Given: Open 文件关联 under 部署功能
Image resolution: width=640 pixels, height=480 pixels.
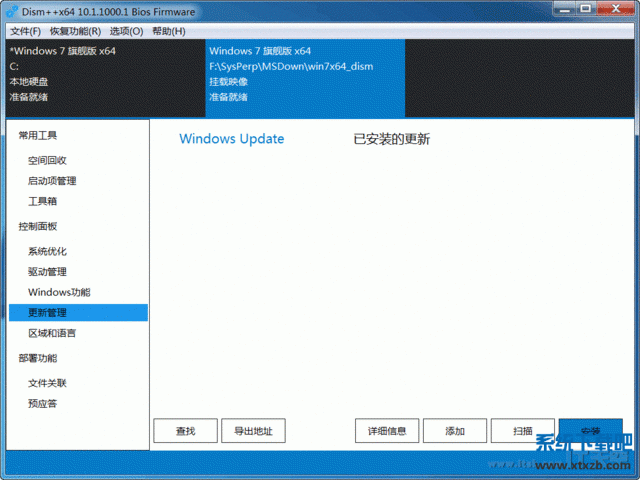Looking at the screenshot, I should (x=47, y=383).
